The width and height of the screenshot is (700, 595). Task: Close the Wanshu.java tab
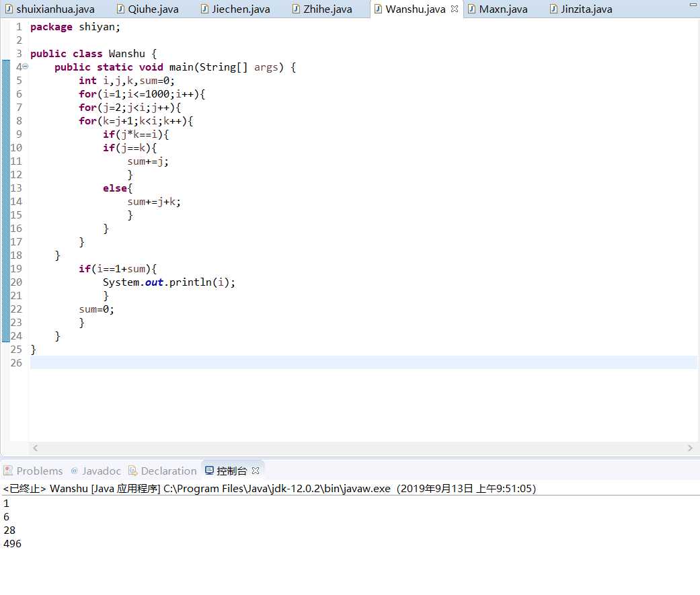pos(455,9)
